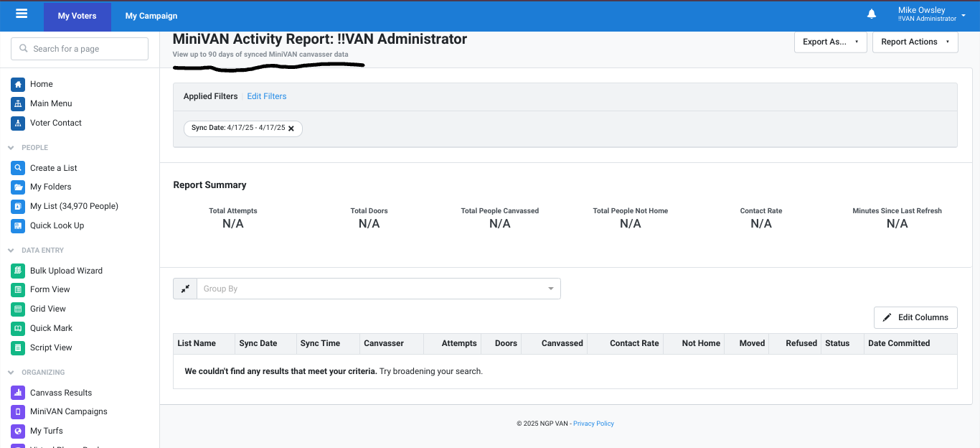Open the notifications bell

pos(872,14)
